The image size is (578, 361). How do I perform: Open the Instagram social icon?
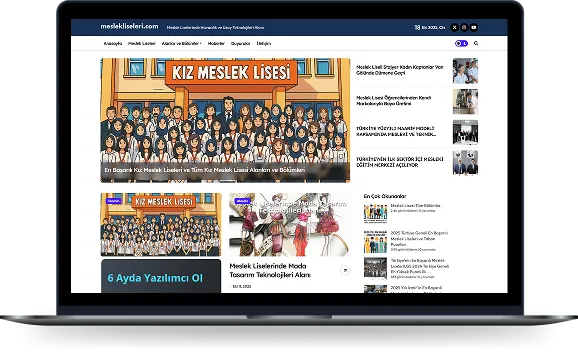464,27
